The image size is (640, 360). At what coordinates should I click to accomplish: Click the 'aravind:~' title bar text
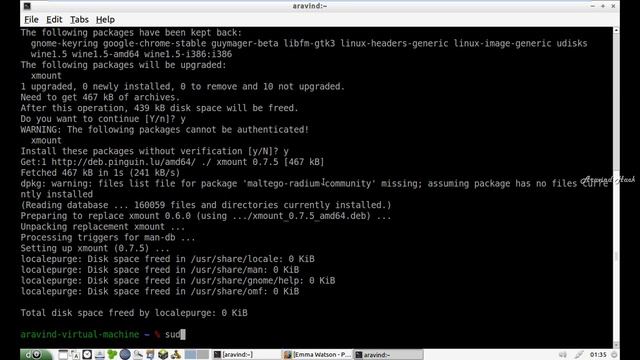click(310, 6)
